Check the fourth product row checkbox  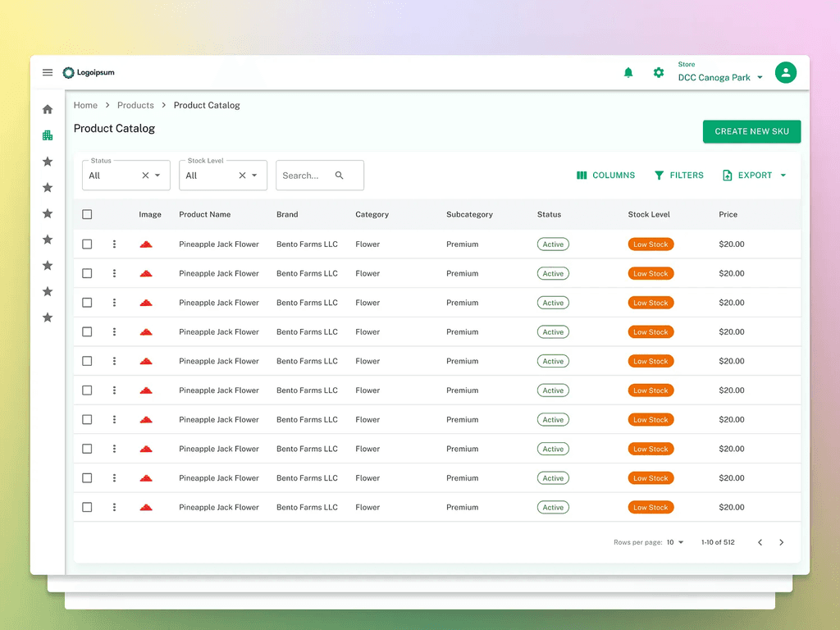coord(87,331)
